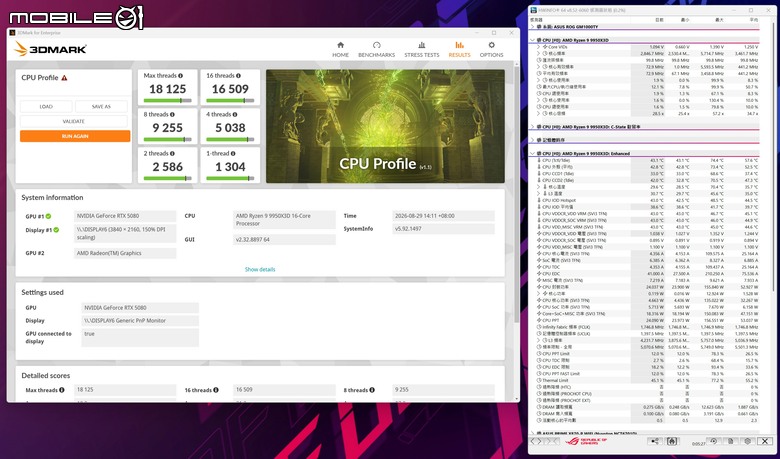Select the RESULTS tab
Viewport: 780px width, 459px height.
459,49
